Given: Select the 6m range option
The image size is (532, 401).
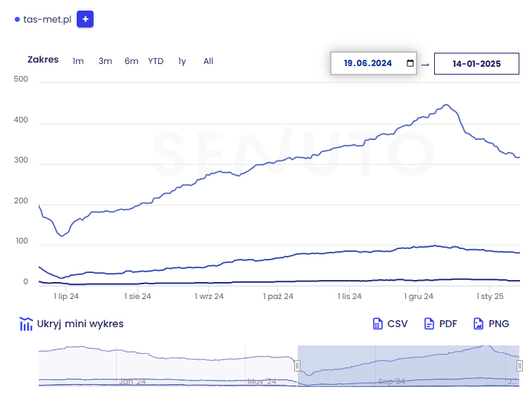Looking at the screenshot, I should pyautogui.click(x=132, y=61).
